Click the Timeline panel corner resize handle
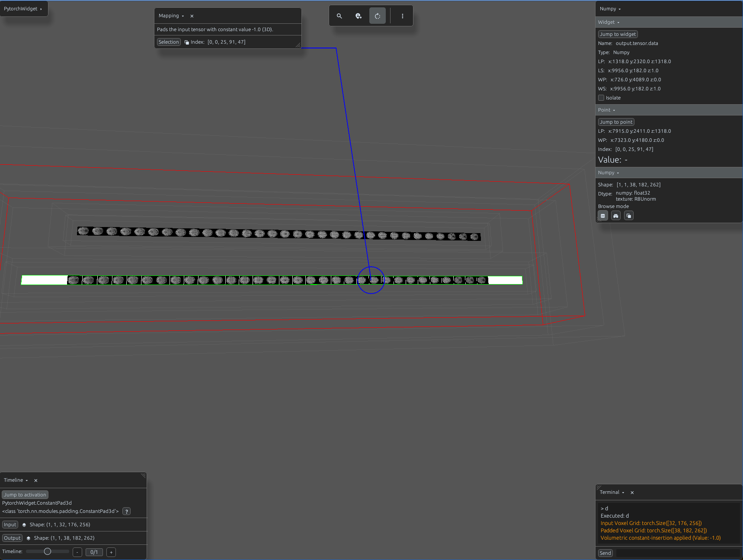Image resolution: width=743 pixels, height=560 pixels. click(x=144, y=476)
